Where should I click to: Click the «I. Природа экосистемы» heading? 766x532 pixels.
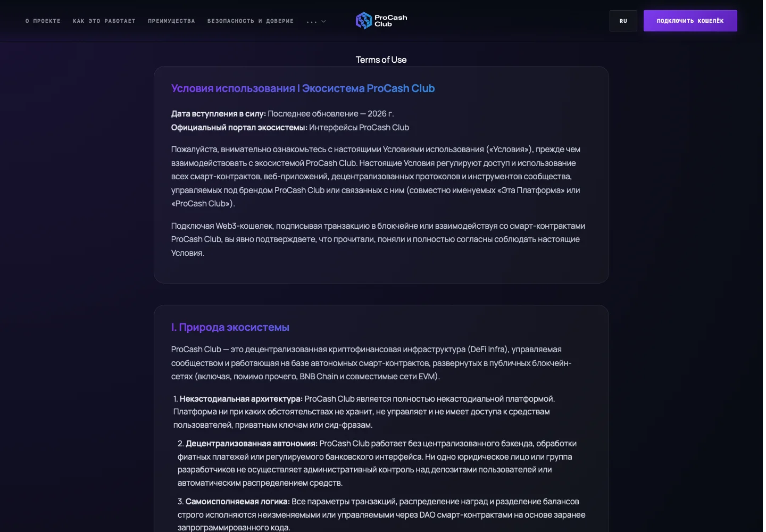(x=230, y=327)
